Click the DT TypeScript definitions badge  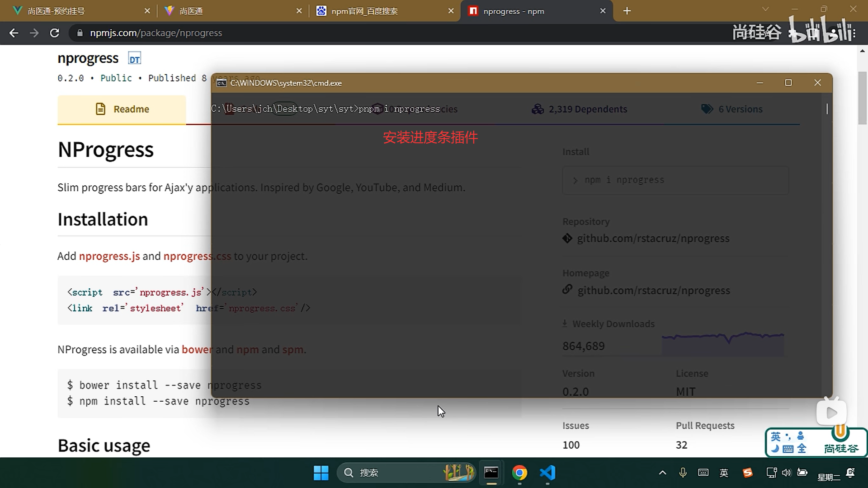click(134, 59)
